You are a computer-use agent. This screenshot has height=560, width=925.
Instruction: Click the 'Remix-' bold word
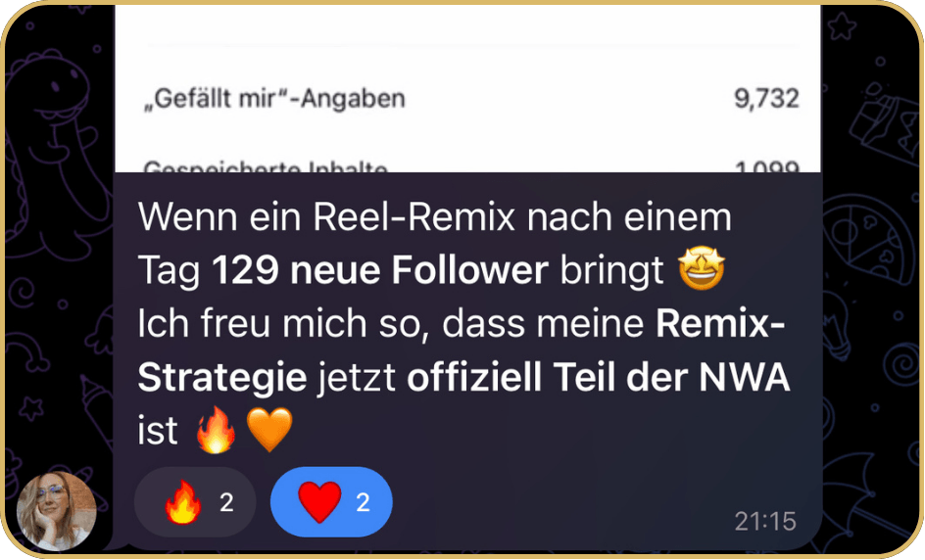click(721, 324)
